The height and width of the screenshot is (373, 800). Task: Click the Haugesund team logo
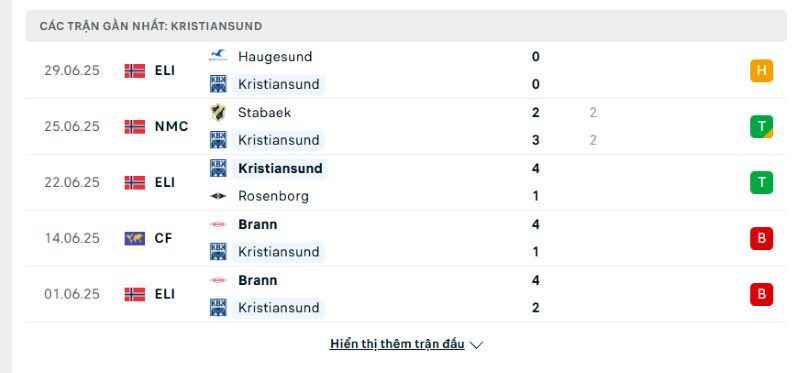coord(218,56)
